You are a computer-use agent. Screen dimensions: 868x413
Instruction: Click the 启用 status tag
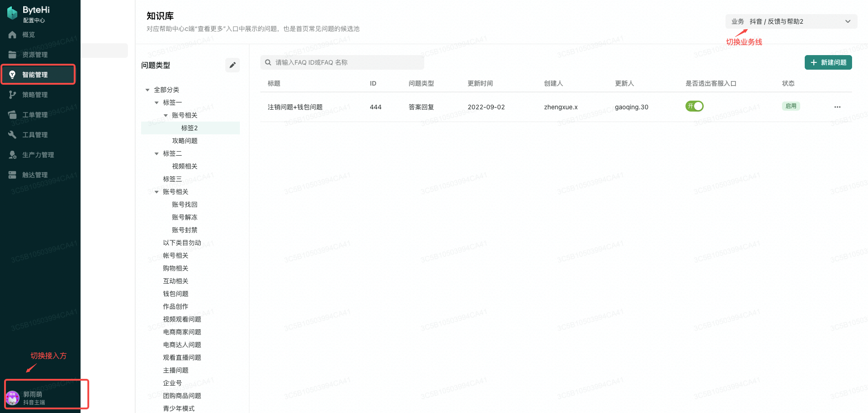pos(791,106)
